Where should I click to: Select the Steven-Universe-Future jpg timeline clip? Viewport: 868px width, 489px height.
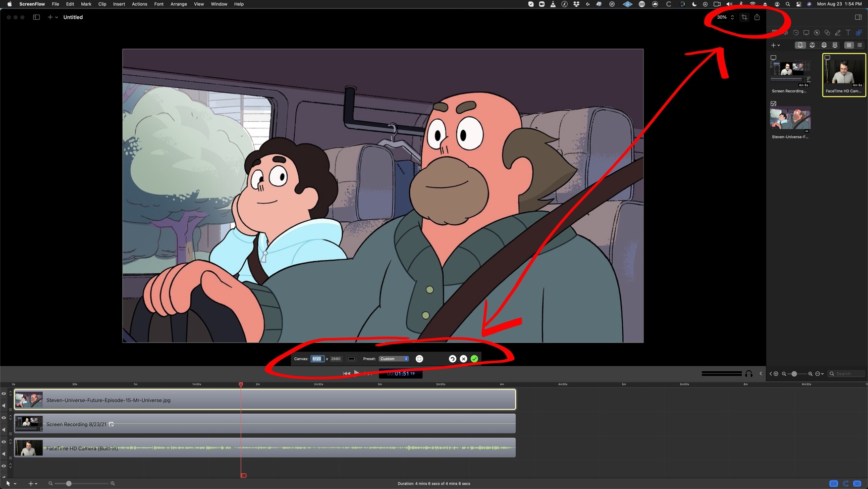(265, 400)
